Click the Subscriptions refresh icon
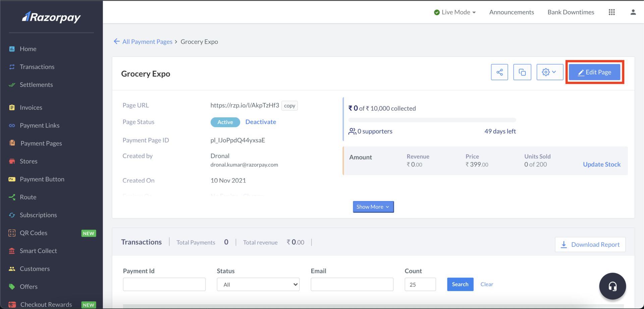The height and width of the screenshot is (309, 644). click(12, 215)
